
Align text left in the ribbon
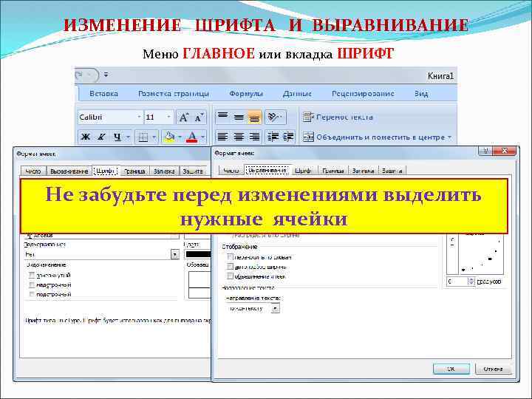click(222, 137)
